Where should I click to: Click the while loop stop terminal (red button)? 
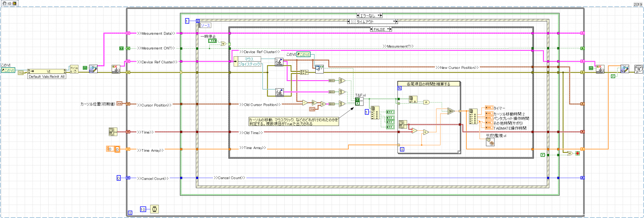click(x=577, y=154)
